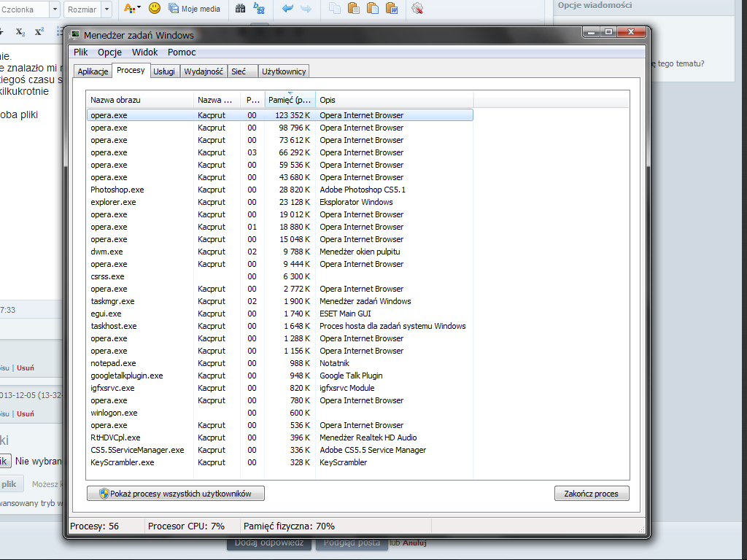Click the Remove formatting icon
The height and width of the screenshot is (560, 747).
[x=417, y=8]
